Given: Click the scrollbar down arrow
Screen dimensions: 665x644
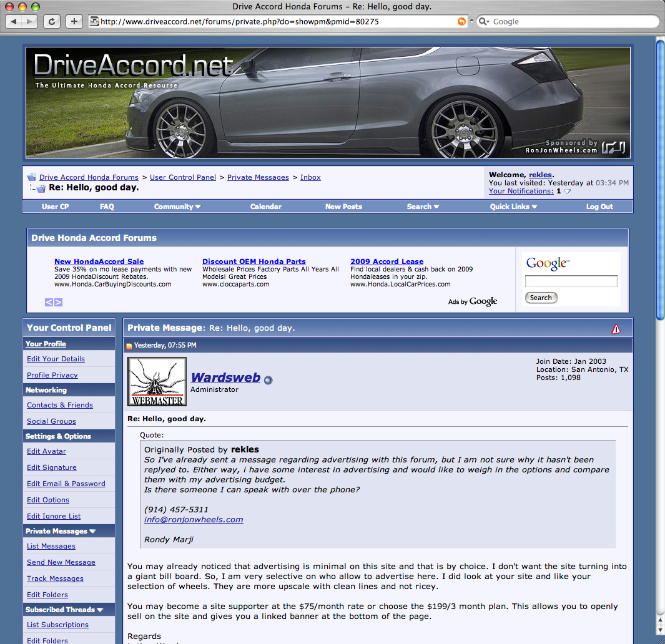Looking at the screenshot, I should coord(661,630).
